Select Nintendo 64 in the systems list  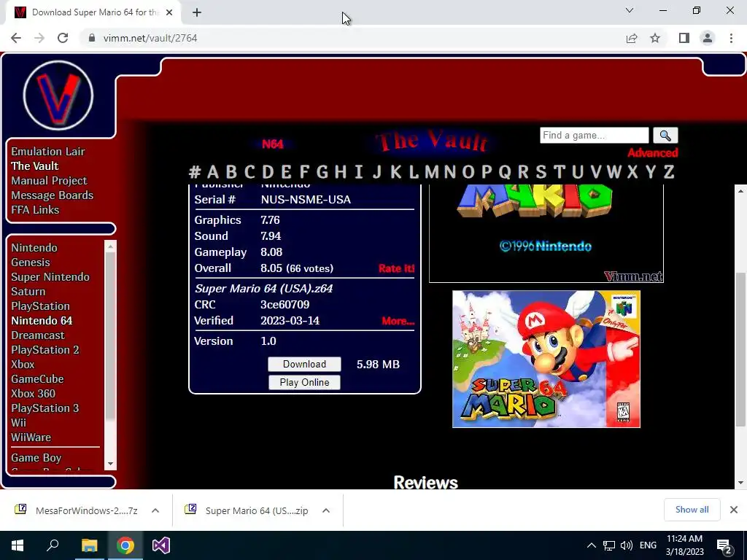pyautogui.click(x=42, y=321)
